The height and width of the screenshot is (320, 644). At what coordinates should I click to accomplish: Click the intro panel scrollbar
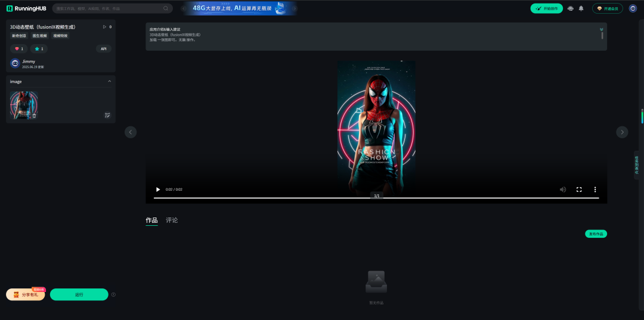pyautogui.click(x=602, y=36)
